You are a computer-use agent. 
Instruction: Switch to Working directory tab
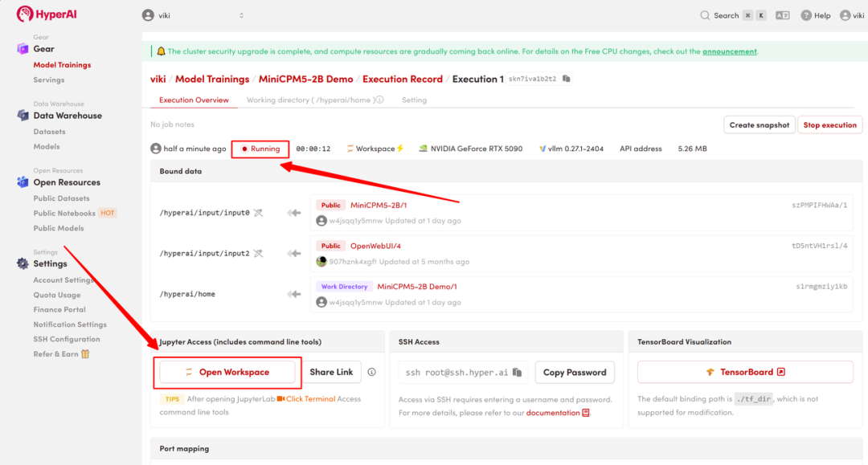[x=310, y=100]
